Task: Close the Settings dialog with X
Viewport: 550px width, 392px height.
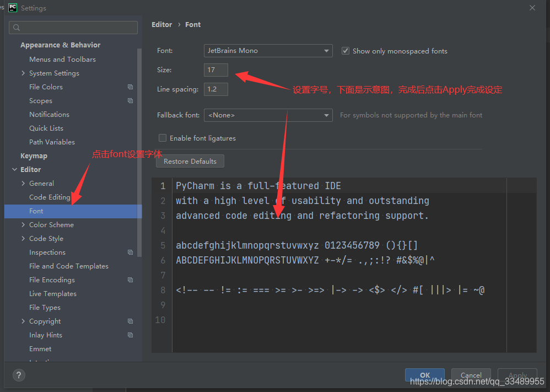Action: coord(532,8)
